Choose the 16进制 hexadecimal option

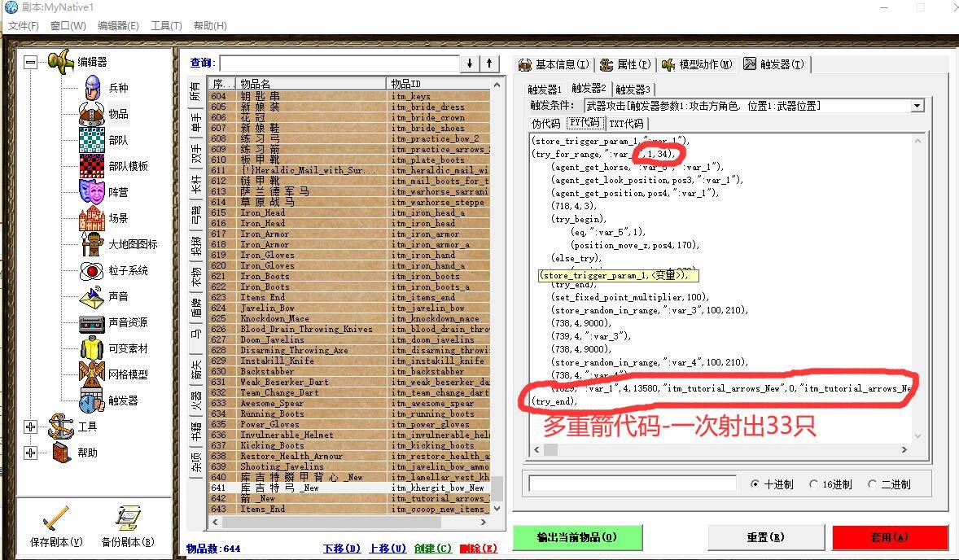(814, 483)
